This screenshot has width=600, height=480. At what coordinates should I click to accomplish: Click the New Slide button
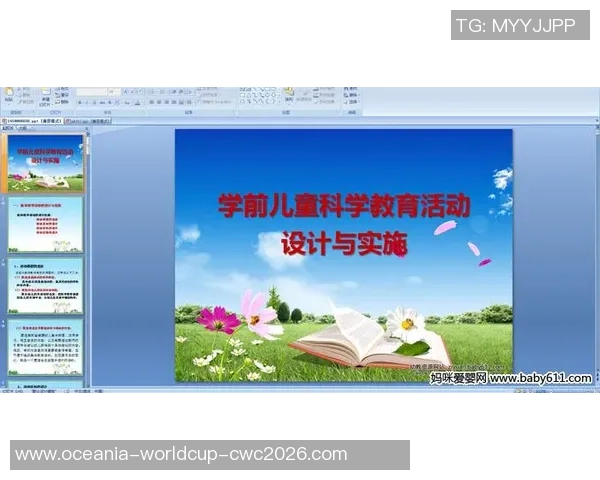pos(46,96)
